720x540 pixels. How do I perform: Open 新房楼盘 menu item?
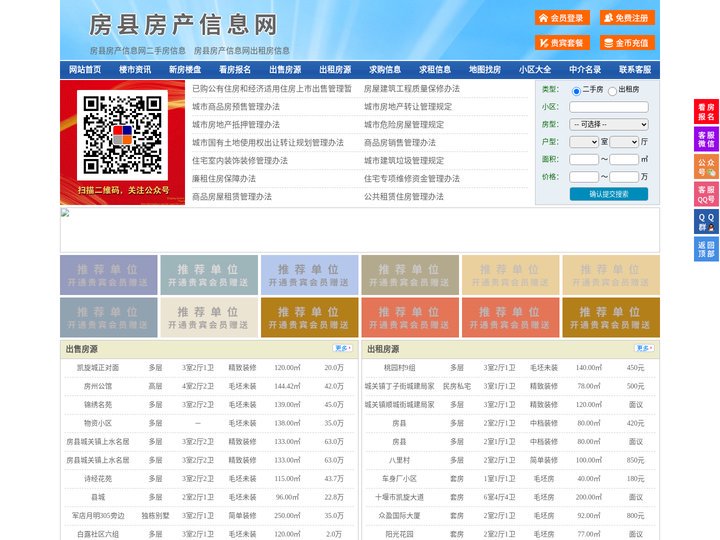pyautogui.click(x=185, y=70)
